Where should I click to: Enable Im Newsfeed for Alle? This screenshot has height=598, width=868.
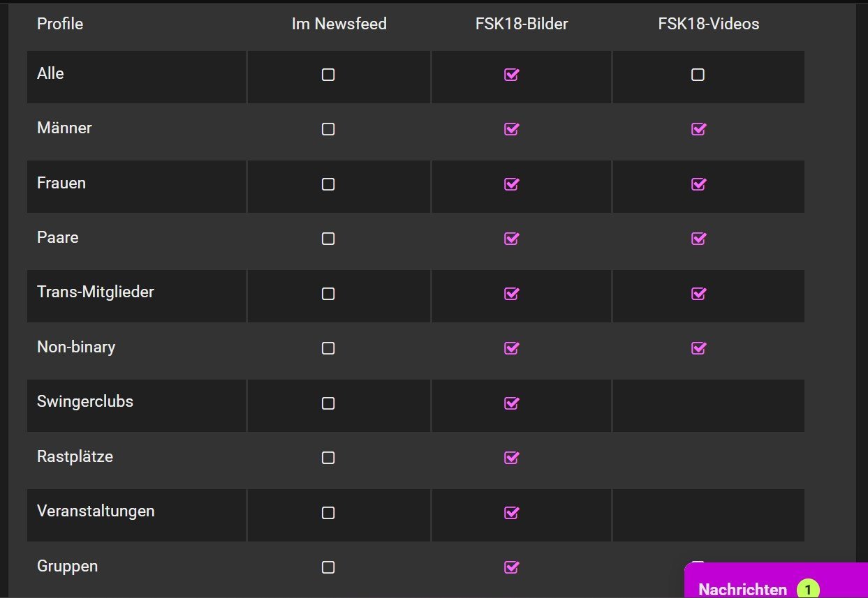click(328, 75)
